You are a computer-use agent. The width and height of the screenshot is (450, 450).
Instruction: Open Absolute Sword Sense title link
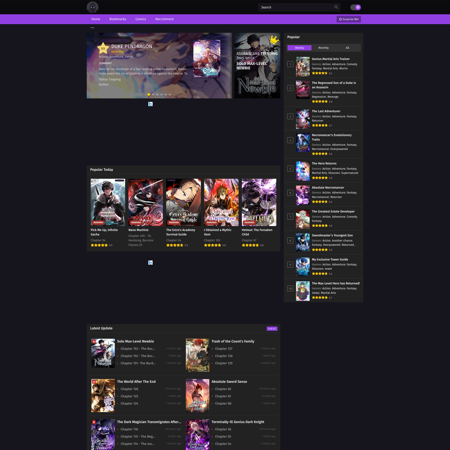(229, 382)
